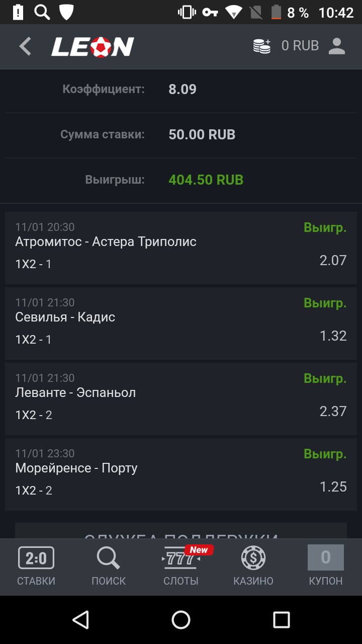Open the Купон bet slip

point(326,567)
